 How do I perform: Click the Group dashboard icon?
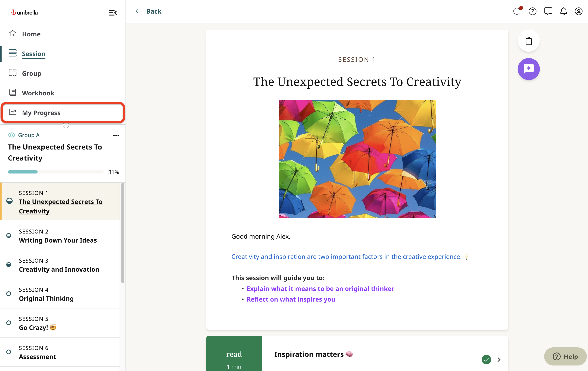pos(12,73)
